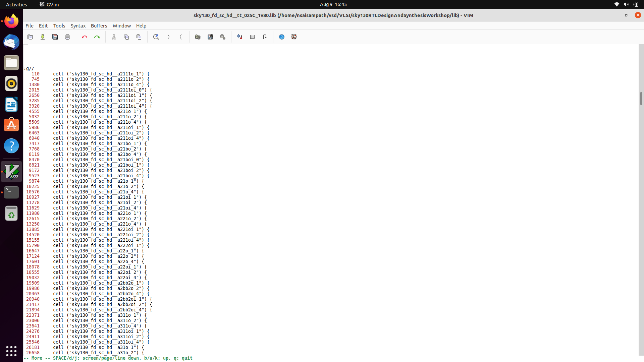The height and width of the screenshot is (362, 644).
Task: Click the Find Next arrow icon
Action: tap(168, 37)
